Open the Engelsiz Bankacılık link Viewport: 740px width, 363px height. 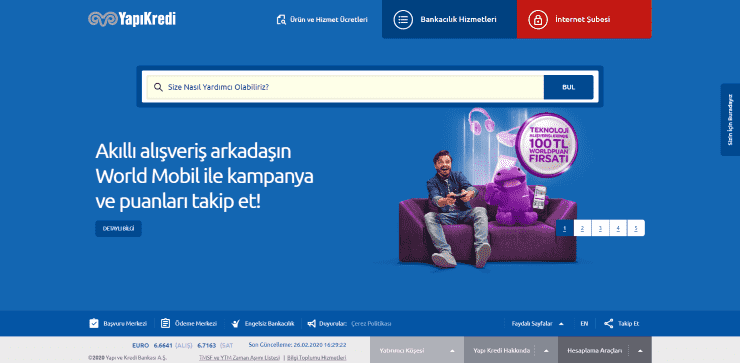pyautogui.click(x=269, y=324)
